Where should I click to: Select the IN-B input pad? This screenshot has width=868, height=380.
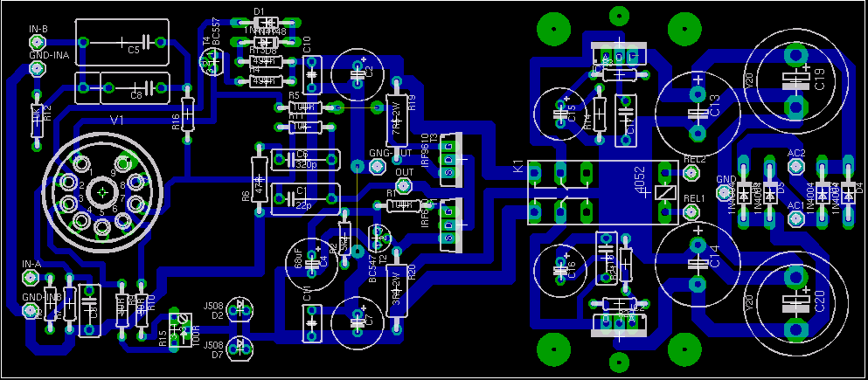(x=37, y=41)
